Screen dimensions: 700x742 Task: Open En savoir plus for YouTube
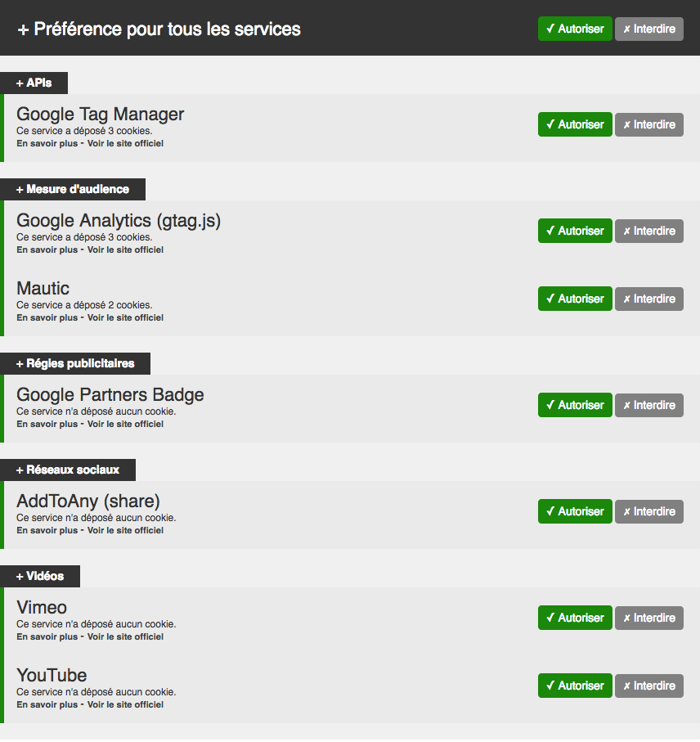[x=47, y=704]
